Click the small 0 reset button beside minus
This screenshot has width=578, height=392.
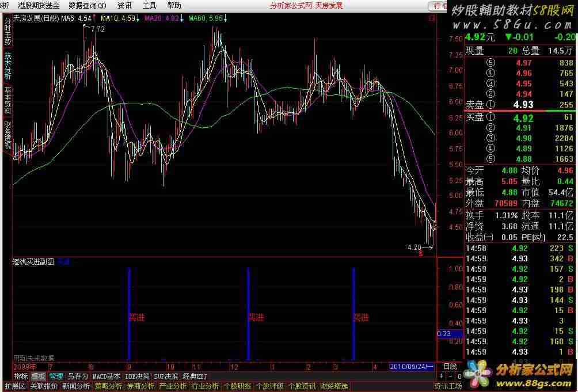[459, 376]
